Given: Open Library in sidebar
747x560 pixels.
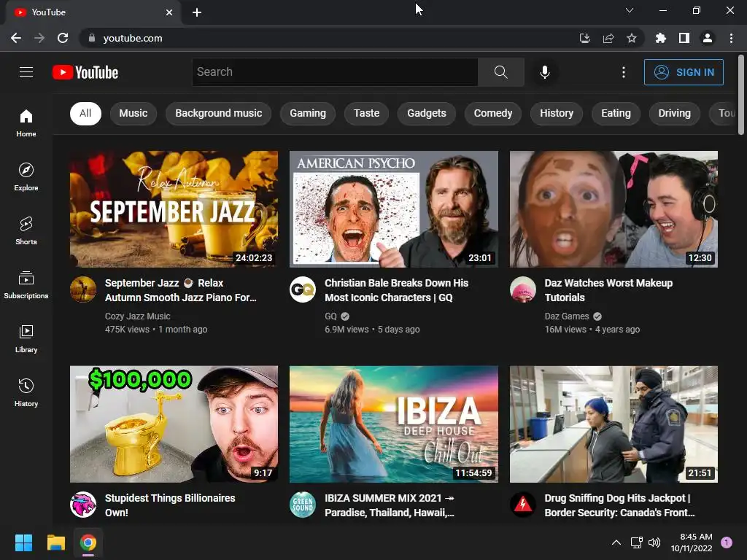Looking at the screenshot, I should coord(26,338).
